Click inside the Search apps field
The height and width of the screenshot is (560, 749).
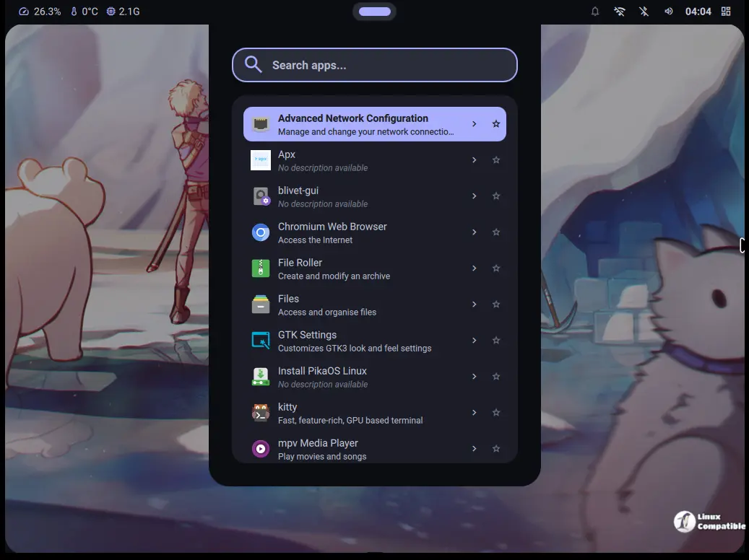[374, 65]
